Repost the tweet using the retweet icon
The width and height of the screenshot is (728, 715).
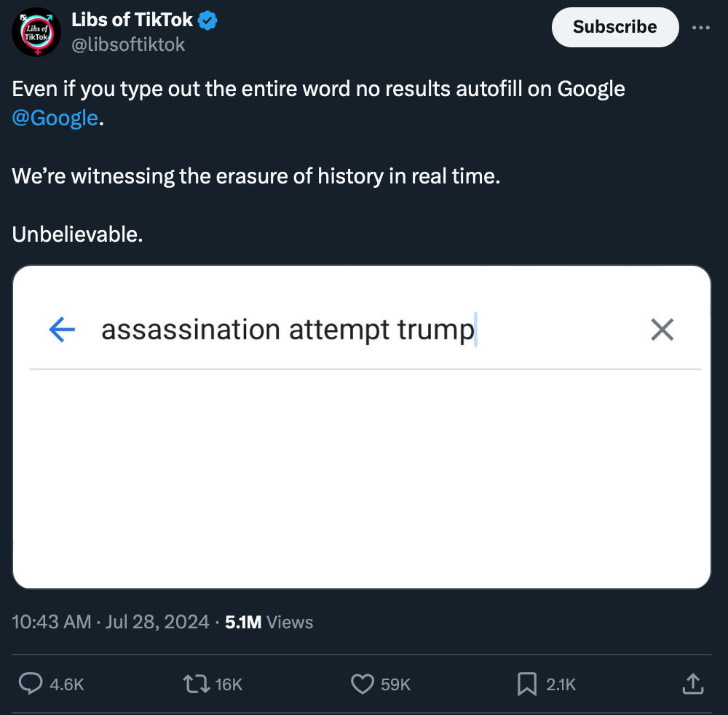[x=197, y=684]
